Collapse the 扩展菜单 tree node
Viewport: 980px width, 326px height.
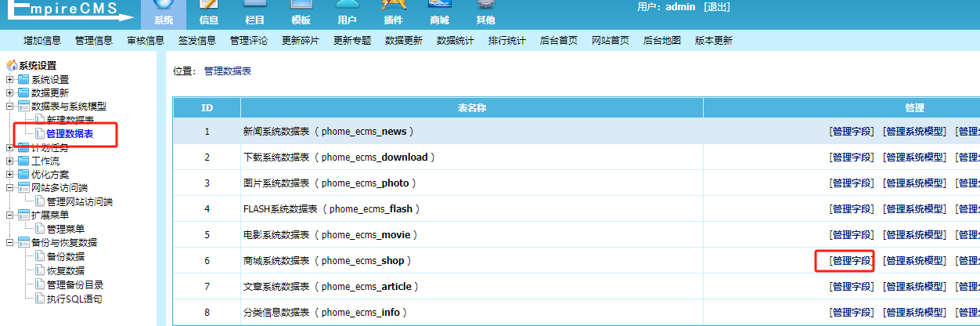point(9,215)
